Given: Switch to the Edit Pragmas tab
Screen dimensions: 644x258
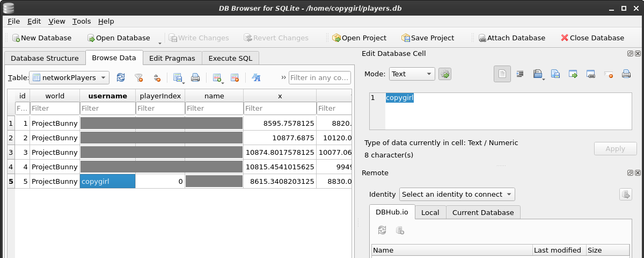Looking at the screenshot, I should coord(172,59).
